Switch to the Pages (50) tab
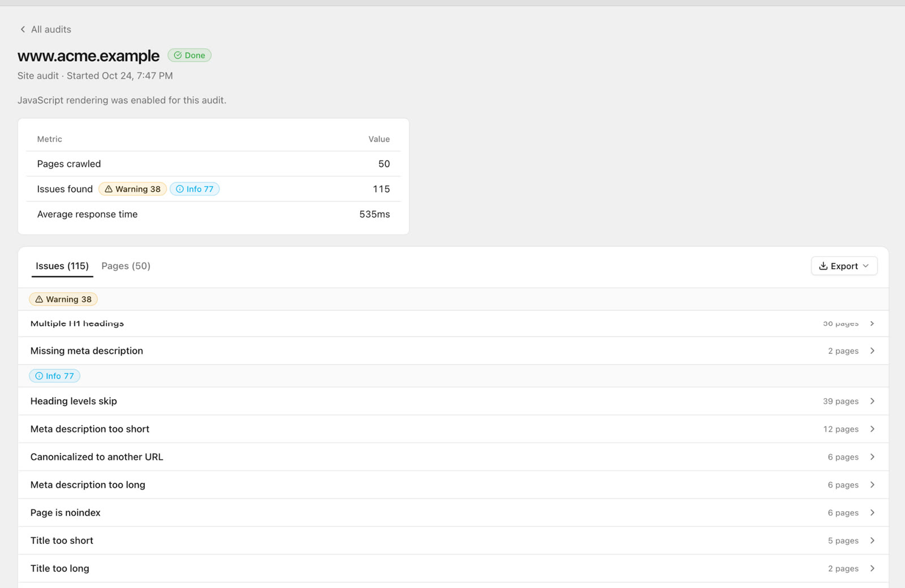The image size is (905, 588). click(x=126, y=266)
